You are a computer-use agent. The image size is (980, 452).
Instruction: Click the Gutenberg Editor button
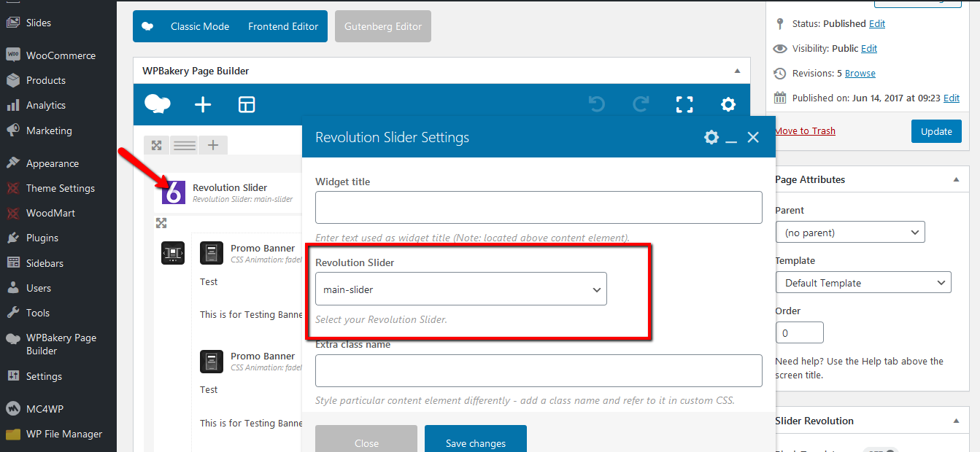(x=383, y=26)
